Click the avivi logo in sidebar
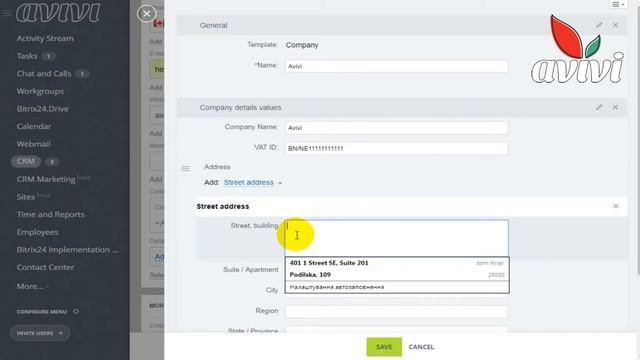Image resolution: width=640 pixels, height=360 pixels. [x=58, y=13]
